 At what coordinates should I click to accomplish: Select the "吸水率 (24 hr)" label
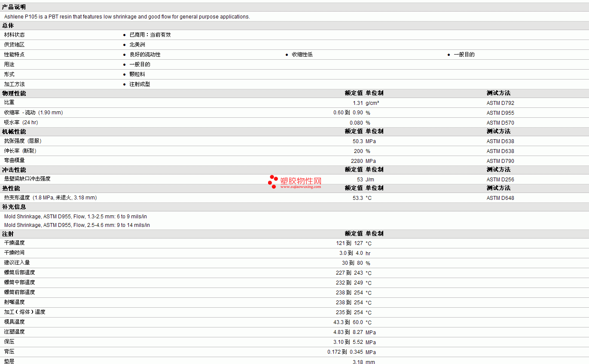tap(21, 122)
